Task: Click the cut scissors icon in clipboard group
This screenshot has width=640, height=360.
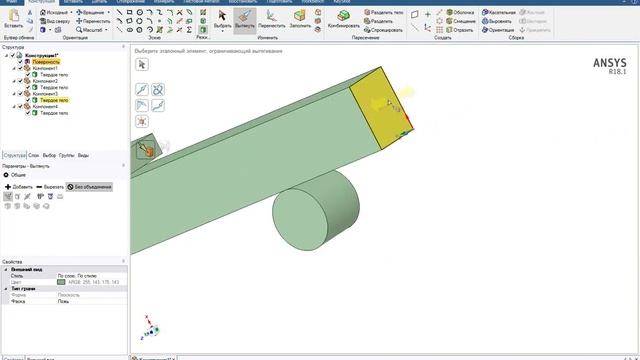Action: pyautogui.click(x=30, y=12)
